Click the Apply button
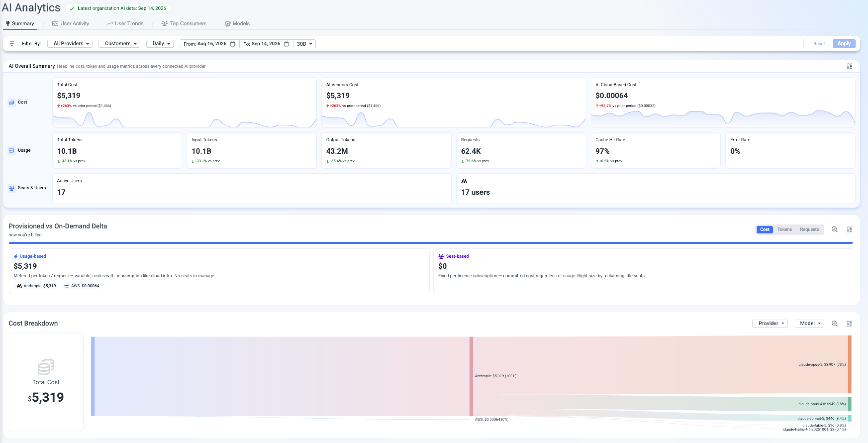 (x=844, y=44)
